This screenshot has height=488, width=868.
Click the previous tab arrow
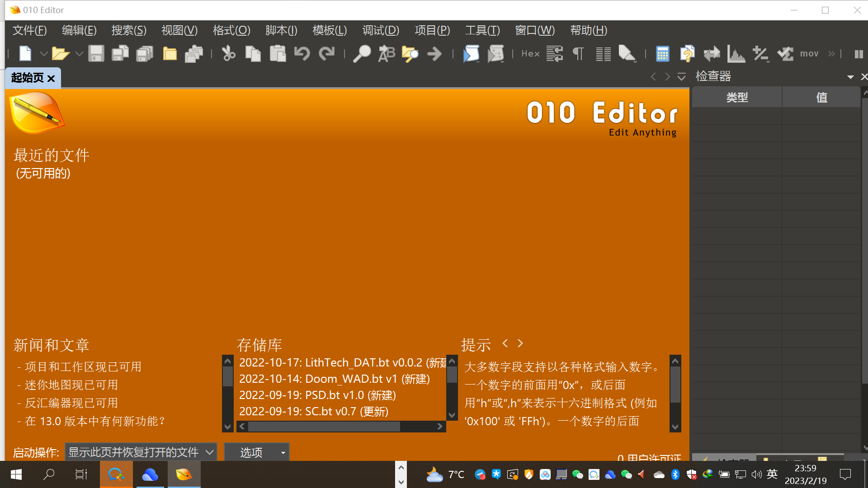(x=653, y=77)
